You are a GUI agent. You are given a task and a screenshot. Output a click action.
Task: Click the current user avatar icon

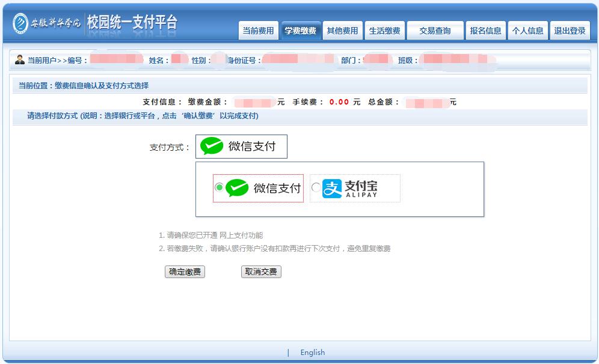(x=20, y=59)
